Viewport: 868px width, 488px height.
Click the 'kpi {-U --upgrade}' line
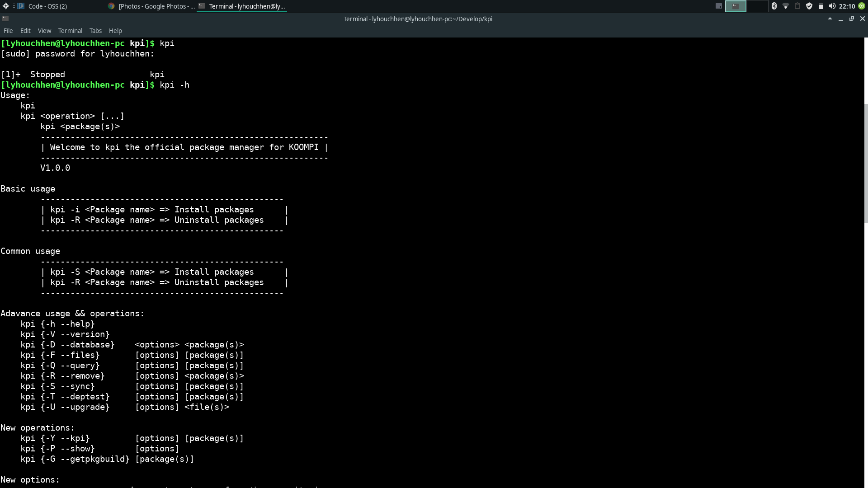tap(125, 407)
